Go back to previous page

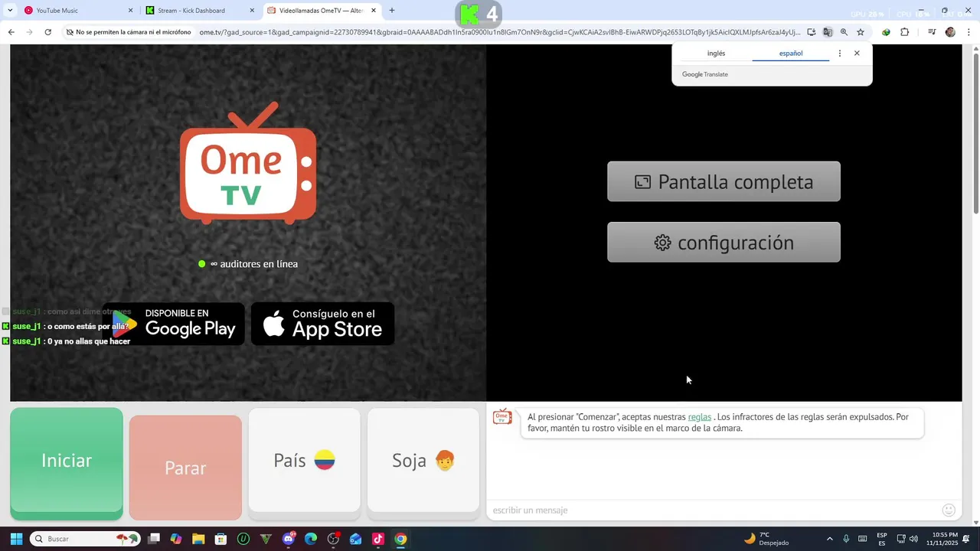[x=11, y=32]
